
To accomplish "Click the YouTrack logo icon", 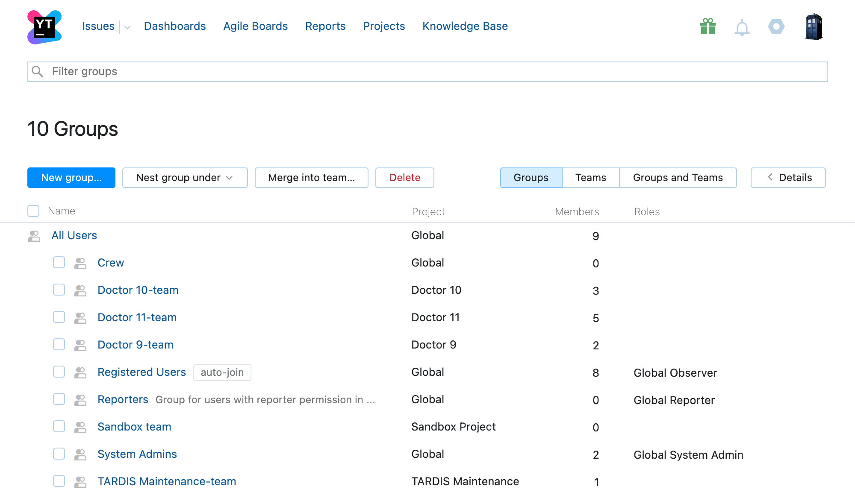I will pyautogui.click(x=44, y=26).
